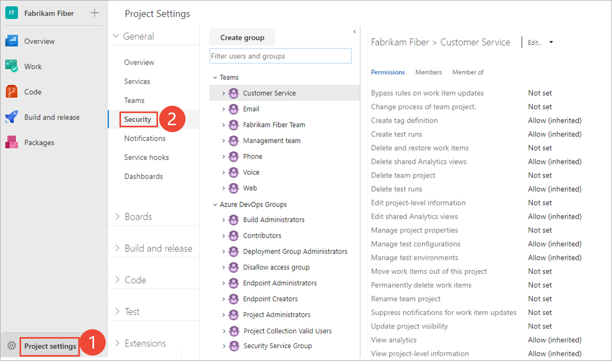Open the Work hub icon
This screenshot has width=612, height=364.
(x=12, y=67)
